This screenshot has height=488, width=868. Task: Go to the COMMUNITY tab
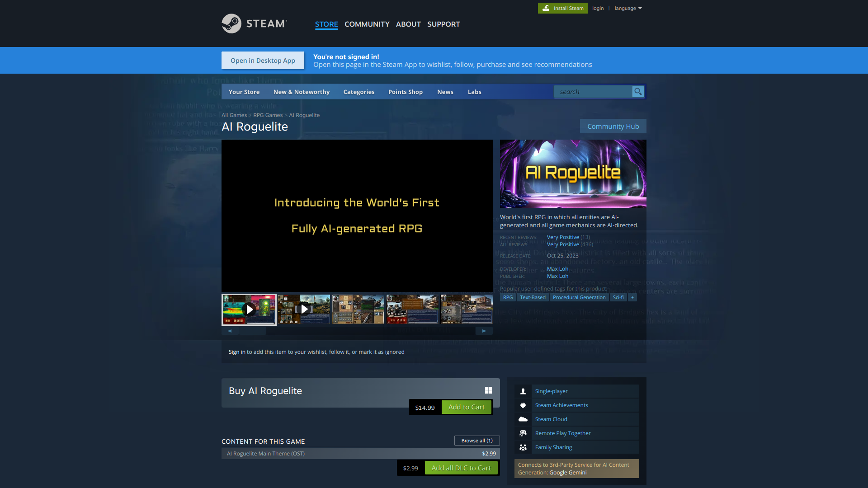367,24
